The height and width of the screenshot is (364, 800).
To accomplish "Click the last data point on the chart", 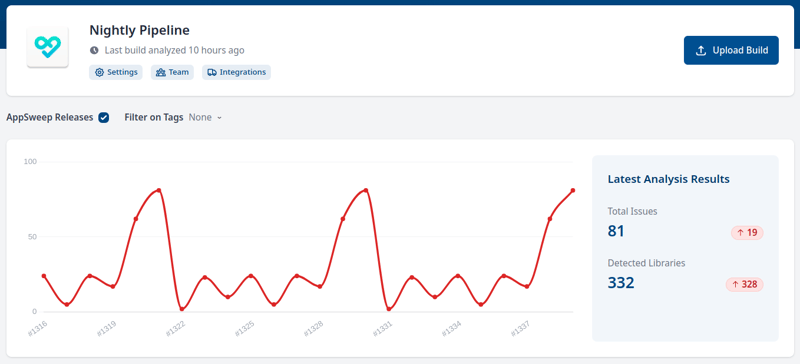I will (x=572, y=190).
